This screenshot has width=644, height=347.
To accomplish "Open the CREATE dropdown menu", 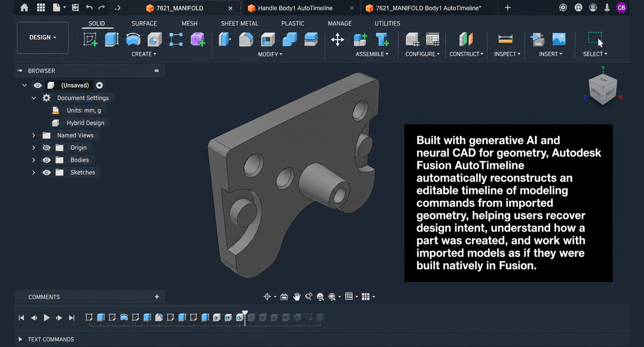I will (x=144, y=54).
